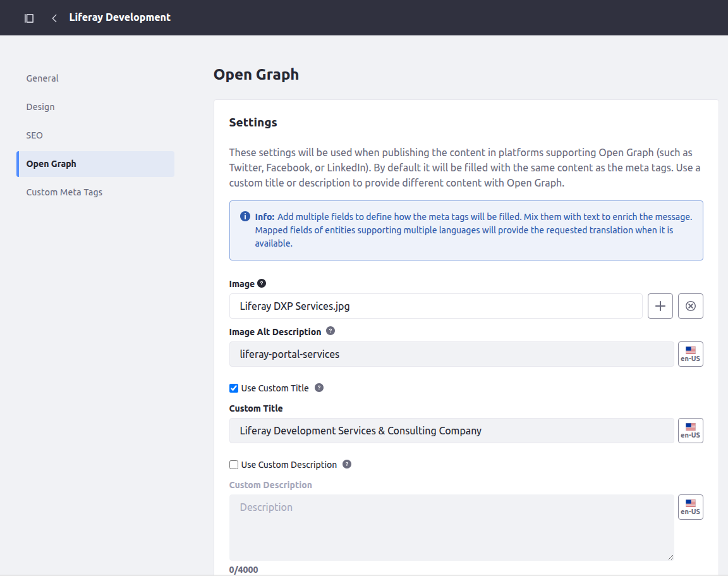This screenshot has width=728, height=576.
Task: Click the Open Graph heading
Action: pos(257,75)
